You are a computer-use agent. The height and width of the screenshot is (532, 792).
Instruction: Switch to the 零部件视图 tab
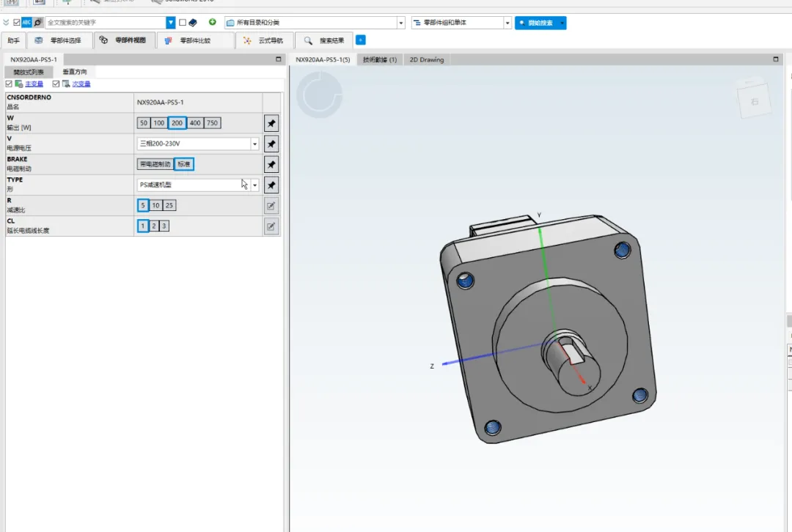[124, 40]
